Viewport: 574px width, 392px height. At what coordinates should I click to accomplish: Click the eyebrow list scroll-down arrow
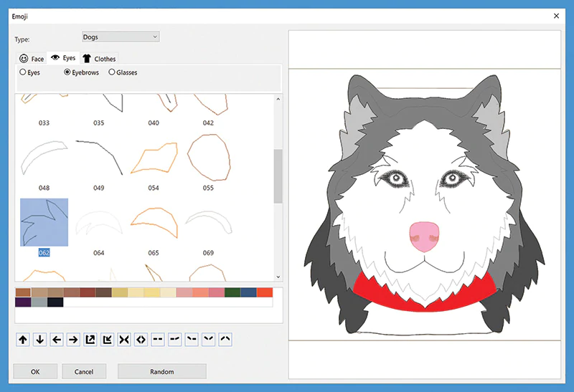278,277
